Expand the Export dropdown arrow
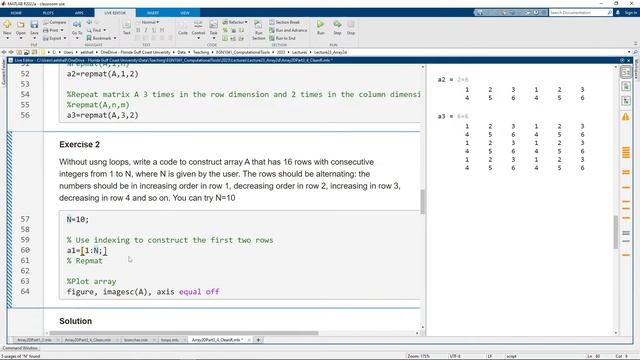Viewport: 640px width, 360px height. click(x=65, y=38)
